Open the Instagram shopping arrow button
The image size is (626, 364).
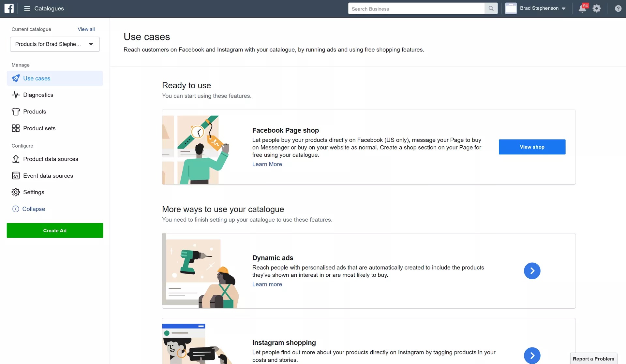point(532,356)
